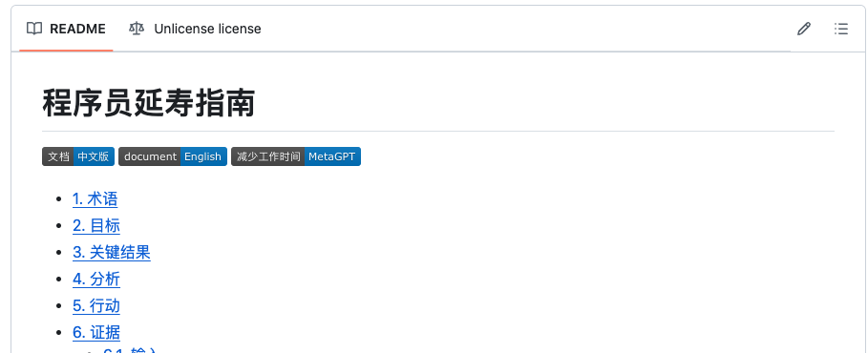Click the 文档 中文版 badge
The image size is (868, 353).
(78, 156)
